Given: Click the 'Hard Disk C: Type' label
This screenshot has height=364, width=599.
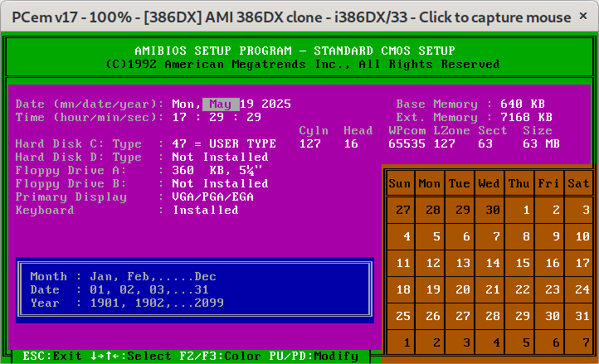Looking at the screenshot, I should (x=78, y=144).
